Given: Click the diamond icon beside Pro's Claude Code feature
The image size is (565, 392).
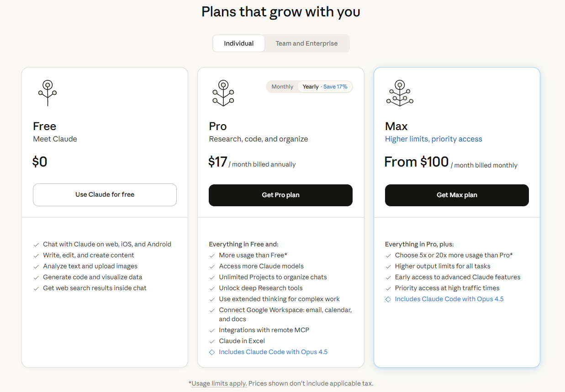Looking at the screenshot, I should [212, 352].
